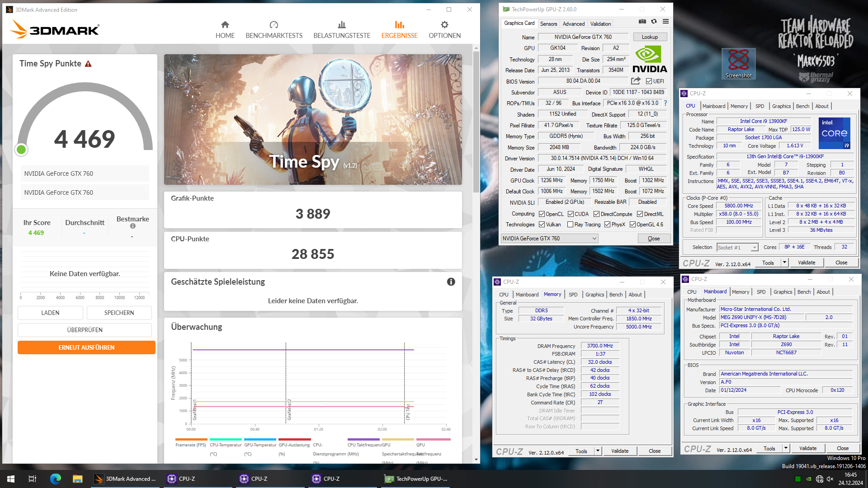This screenshot has width=868, height=488.
Task: Launch Microsoft Edge from the taskbar
Action: click(55, 479)
